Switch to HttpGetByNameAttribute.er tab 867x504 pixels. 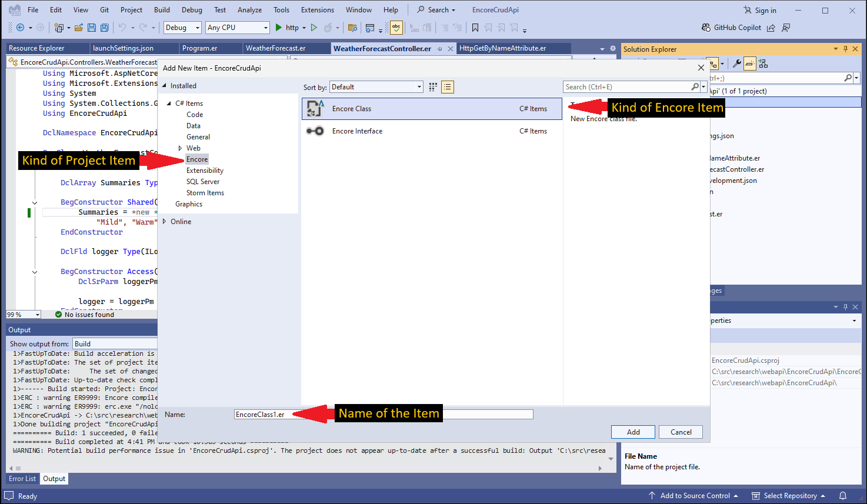(503, 48)
